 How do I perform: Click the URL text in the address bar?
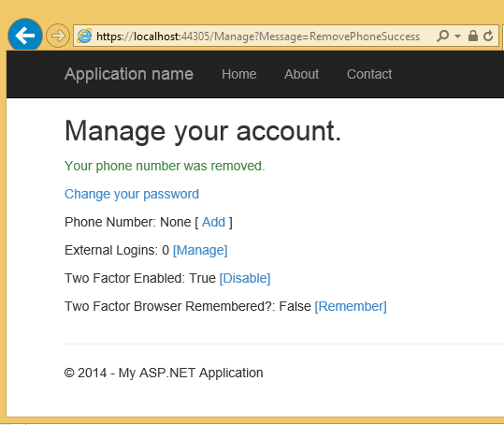click(258, 37)
